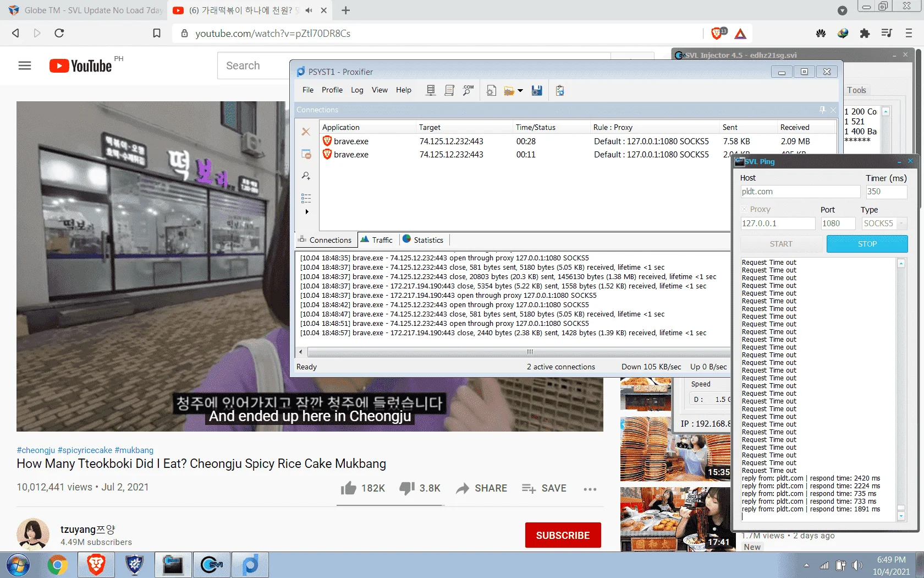Click the red SUBSCRIBE button
The image size is (924, 578).
pyautogui.click(x=563, y=535)
